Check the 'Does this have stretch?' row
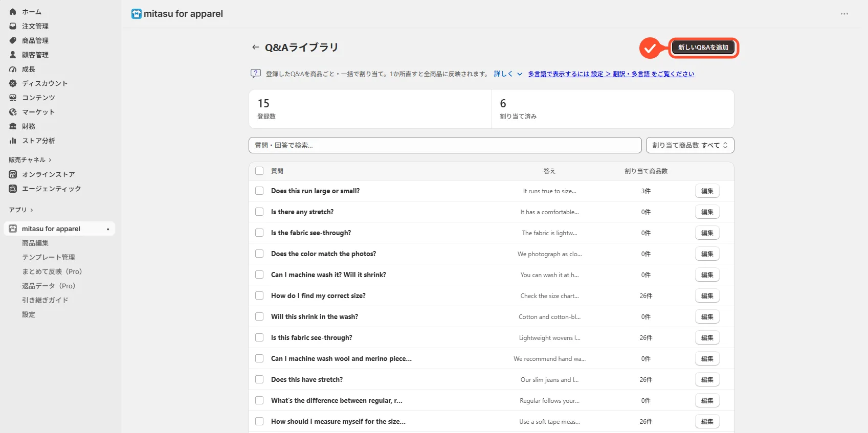 [x=259, y=379]
